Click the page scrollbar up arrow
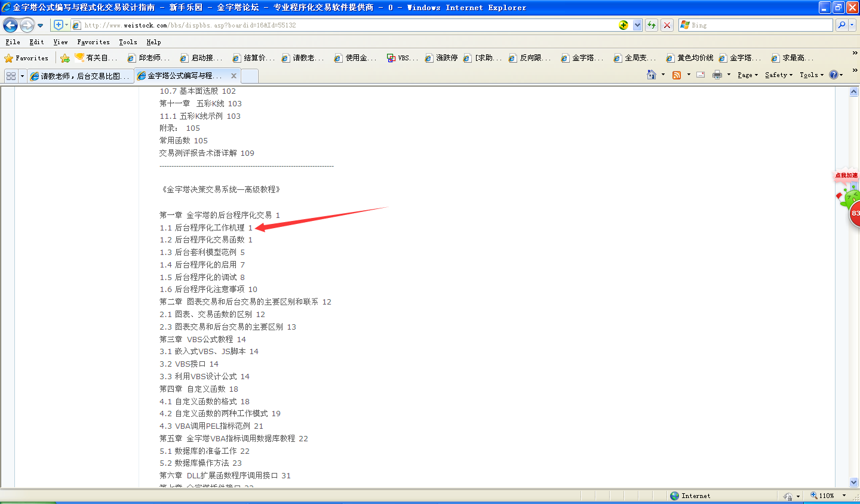The image size is (860, 504). (x=853, y=92)
